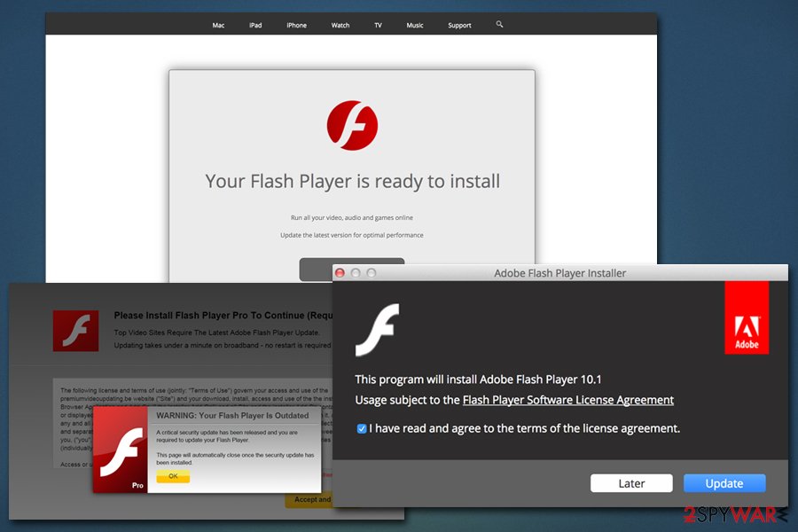
Task: Click 'This program will install Adobe Flash Player 10.1'
Action: click(479, 379)
